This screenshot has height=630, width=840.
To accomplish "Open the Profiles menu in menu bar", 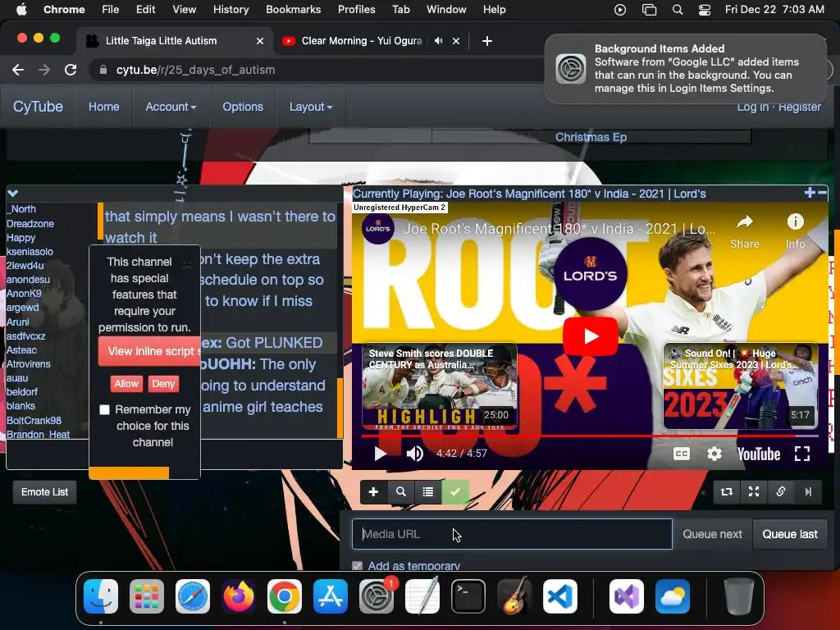I will tap(356, 10).
